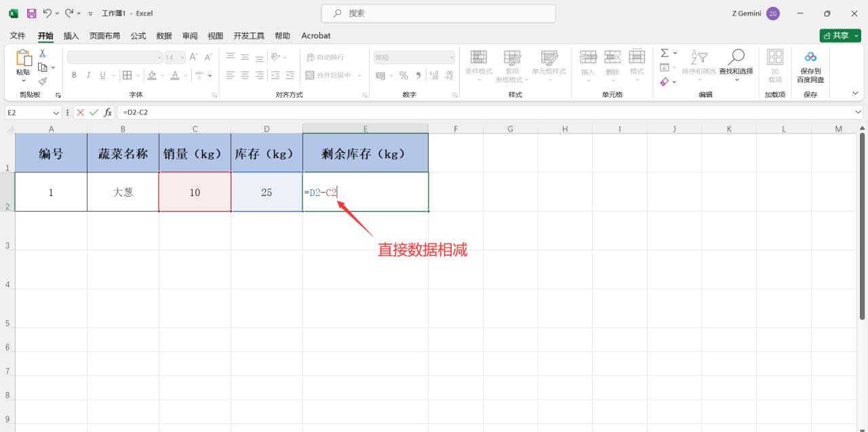Click the Percent Style icon
Viewport: 868px width, 432px height.
(403, 75)
